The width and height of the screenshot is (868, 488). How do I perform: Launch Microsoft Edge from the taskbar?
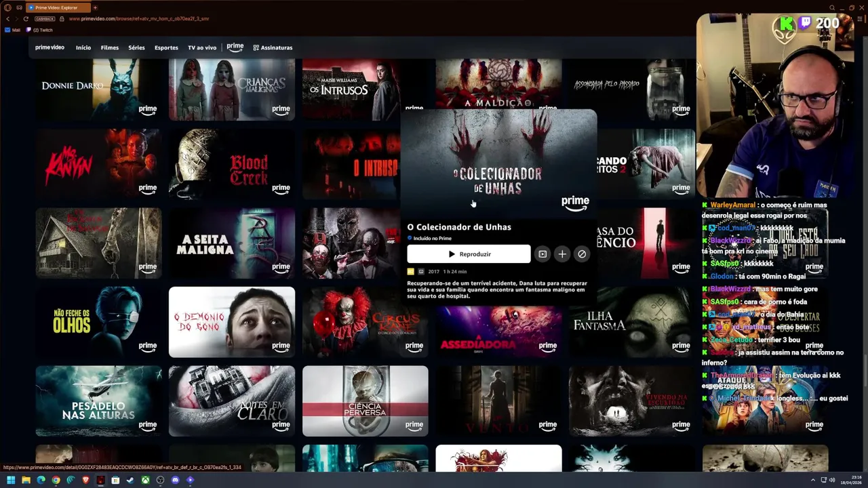click(41, 480)
